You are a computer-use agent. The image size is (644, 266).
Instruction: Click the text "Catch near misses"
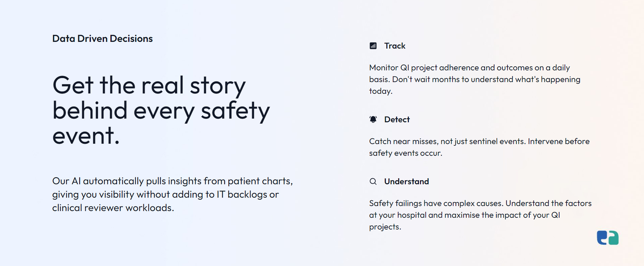404,141
